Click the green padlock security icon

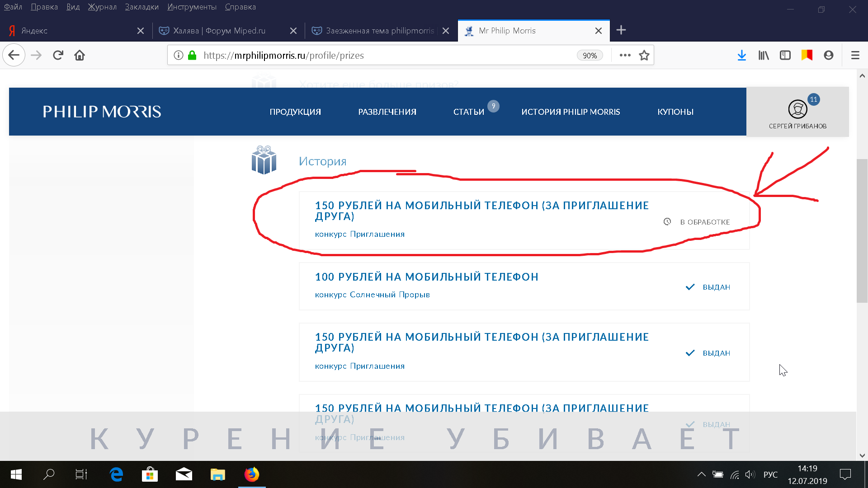192,55
